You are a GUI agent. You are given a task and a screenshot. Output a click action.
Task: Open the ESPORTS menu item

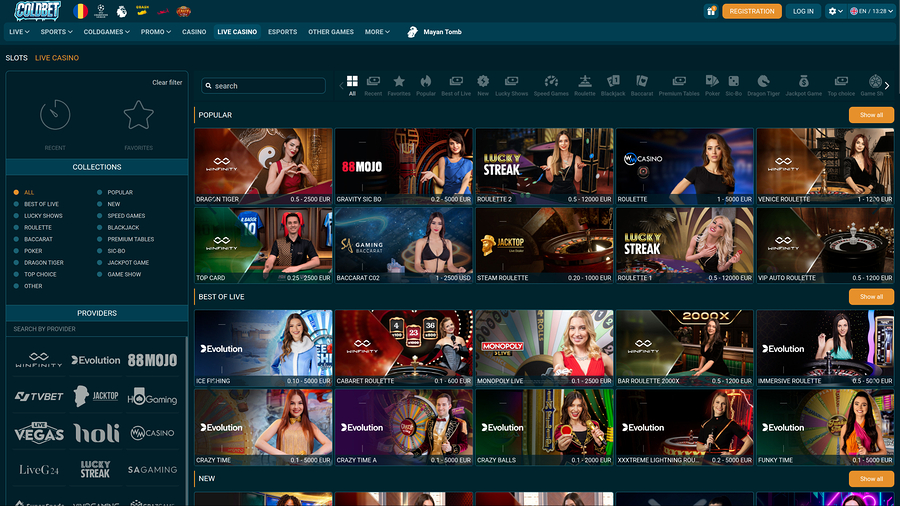coord(282,32)
